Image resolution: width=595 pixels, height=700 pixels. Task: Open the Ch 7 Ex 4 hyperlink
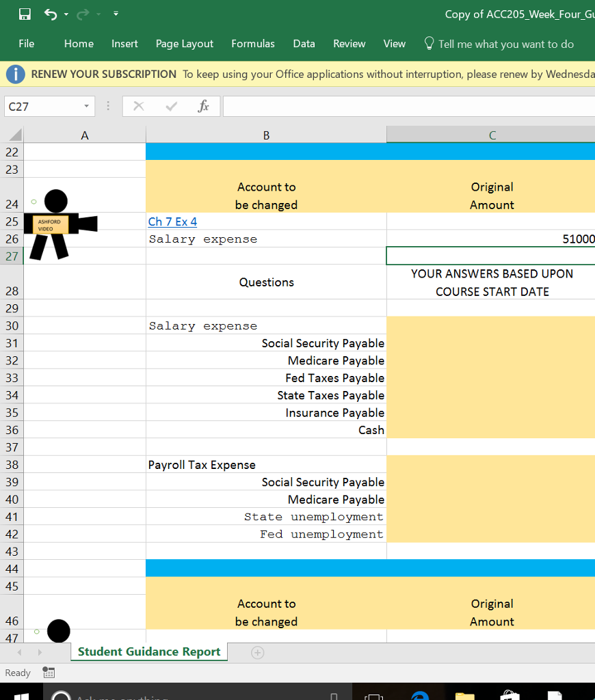coord(172,221)
